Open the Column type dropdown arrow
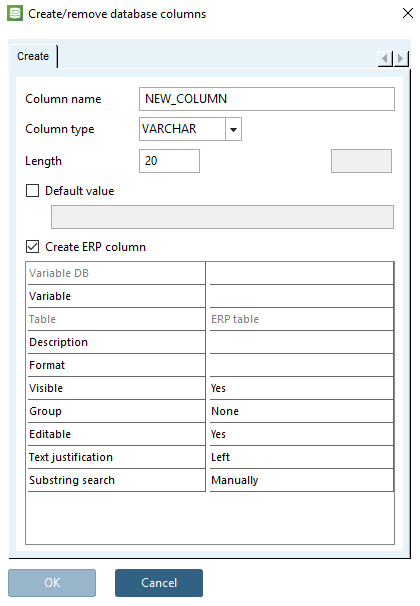 (233, 129)
